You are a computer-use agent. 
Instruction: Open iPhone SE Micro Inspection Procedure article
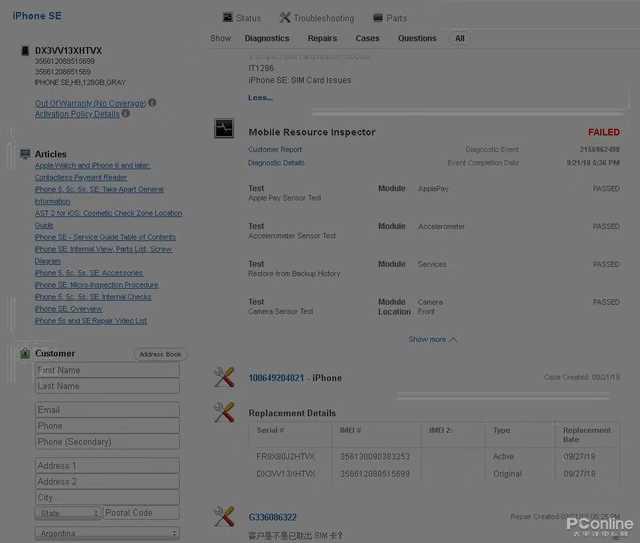click(97, 285)
